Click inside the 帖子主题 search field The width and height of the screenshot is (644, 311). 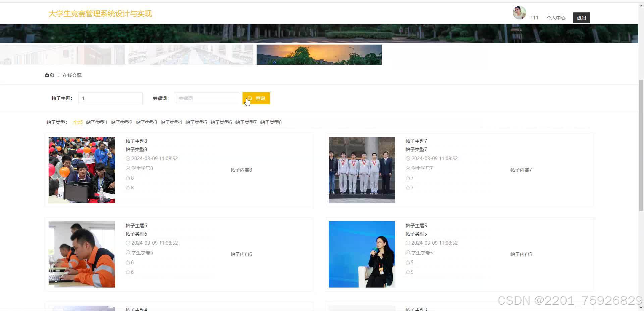click(x=110, y=98)
